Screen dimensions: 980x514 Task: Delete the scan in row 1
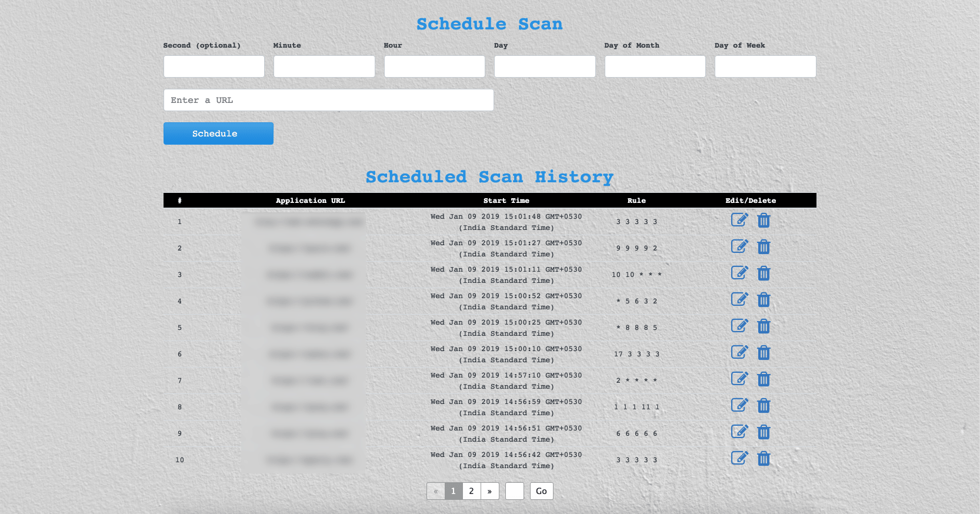tap(764, 221)
